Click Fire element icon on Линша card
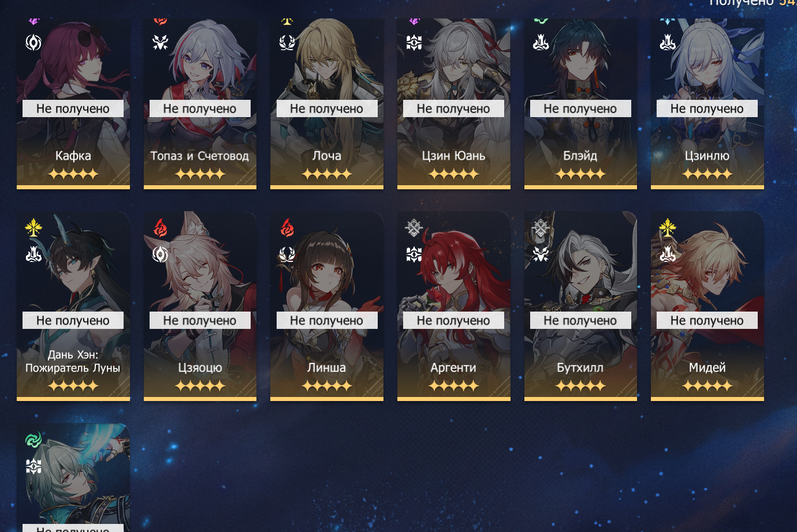 [287, 227]
